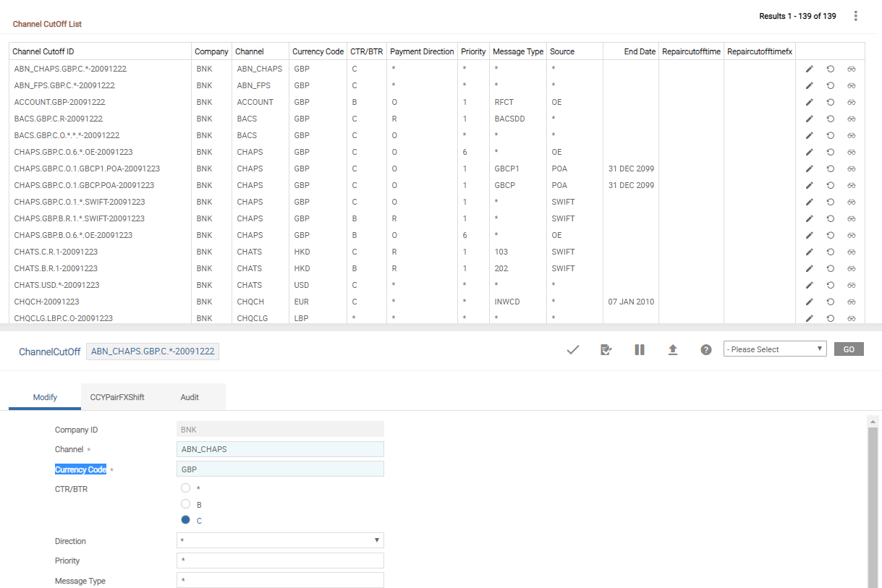The height and width of the screenshot is (588, 882).
Task: View CHQCH-20091223 record using glasses icon
Action: point(852,302)
